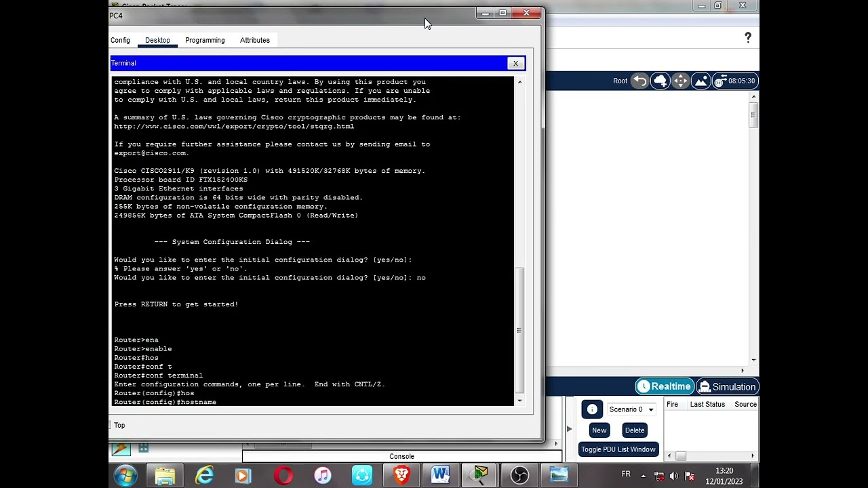Click the 08:05:30 time display
This screenshot has width=868, height=488.
(x=742, y=81)
